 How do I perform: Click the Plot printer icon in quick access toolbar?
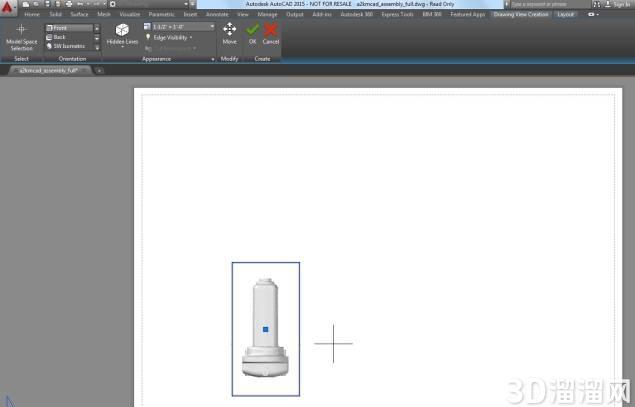[x=69, y=4]
